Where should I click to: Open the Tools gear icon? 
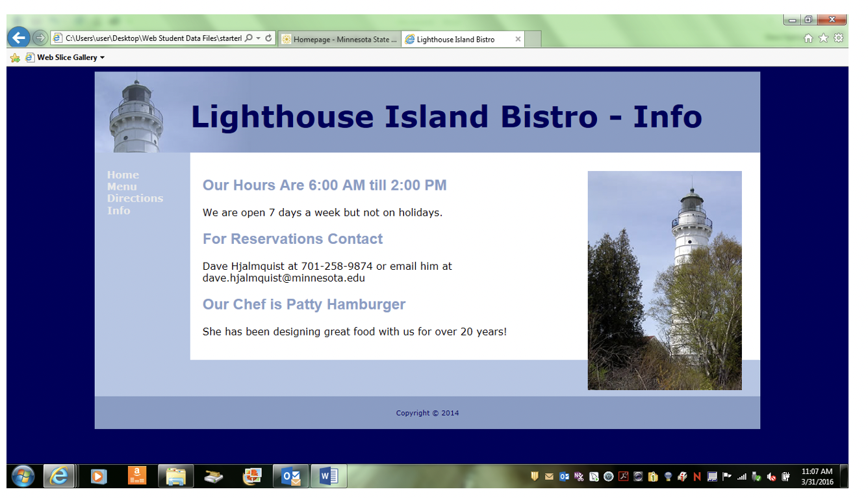click(838, 38)
